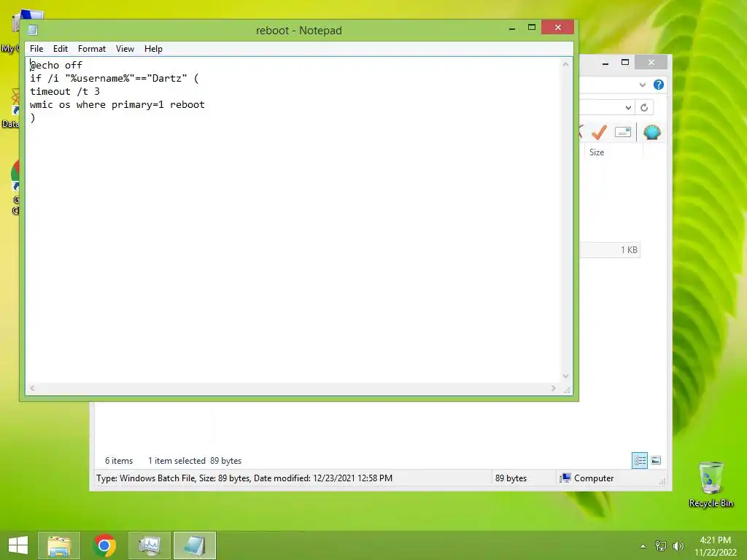Open the Explorer address bar history dropdown
747x560 pixels.
(x=628, y=108)
